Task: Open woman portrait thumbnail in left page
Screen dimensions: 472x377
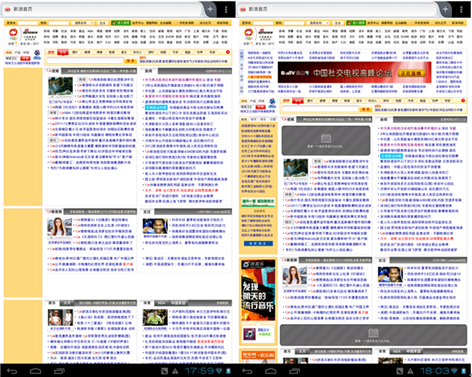Action: point(59,227)
